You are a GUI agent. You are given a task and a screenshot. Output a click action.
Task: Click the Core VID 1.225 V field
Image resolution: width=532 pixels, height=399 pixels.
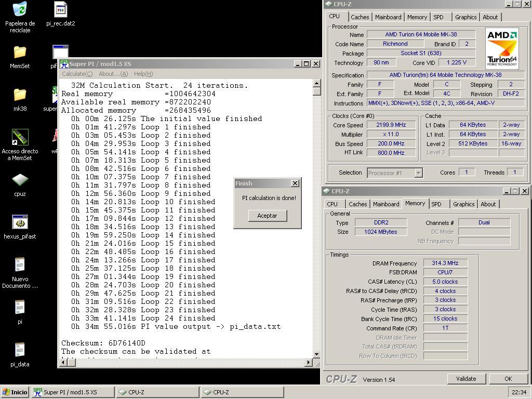(x=457, y=62)
